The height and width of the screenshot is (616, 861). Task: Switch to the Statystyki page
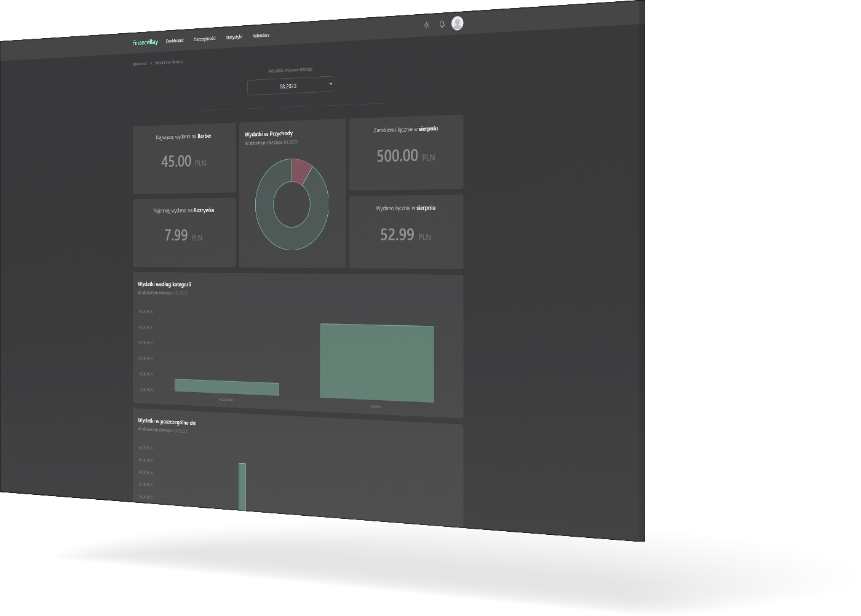234,37
